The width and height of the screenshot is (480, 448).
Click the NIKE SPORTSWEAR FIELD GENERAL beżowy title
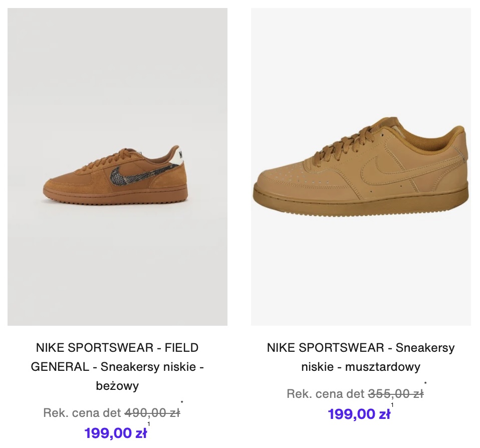coord(117,366)
